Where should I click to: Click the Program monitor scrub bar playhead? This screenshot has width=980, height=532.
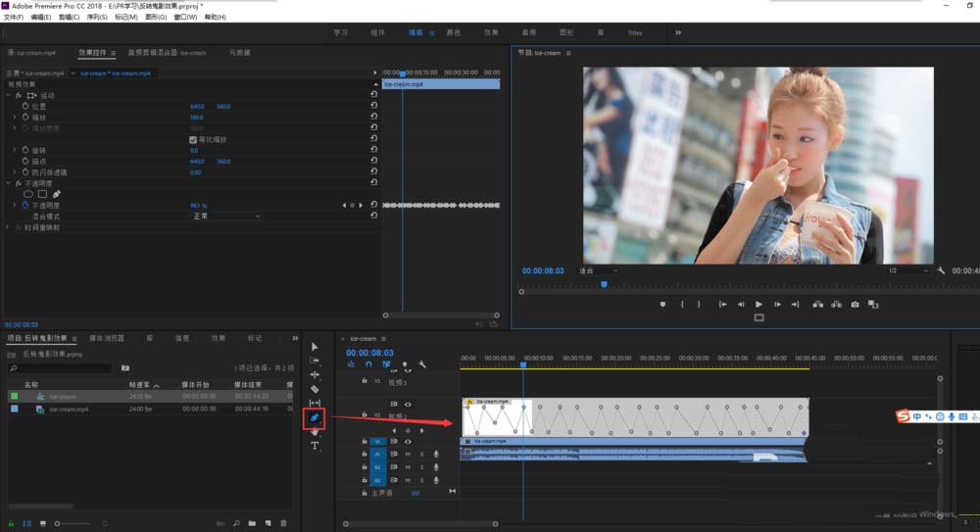pos(604,284)
